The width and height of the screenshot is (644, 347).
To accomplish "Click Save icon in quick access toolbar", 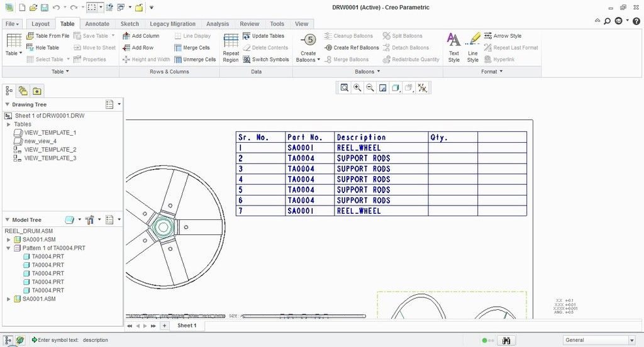I will pos(45,8).
